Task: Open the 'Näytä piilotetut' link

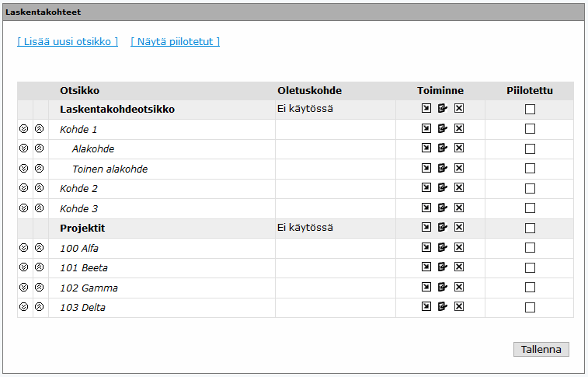Action: click(175, 42)
